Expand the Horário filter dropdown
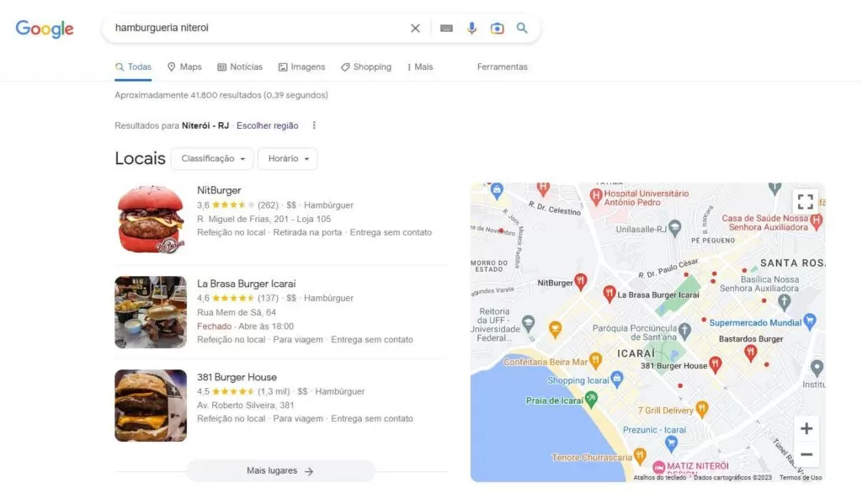862x504 pixels. 288,158
